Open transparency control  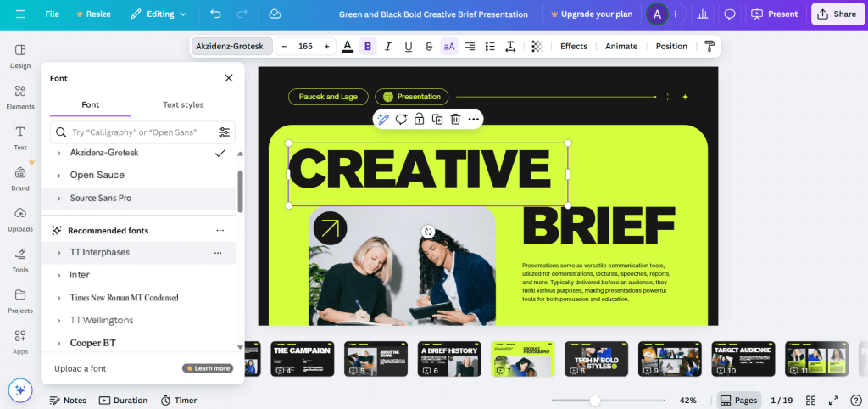coord(537,47)
